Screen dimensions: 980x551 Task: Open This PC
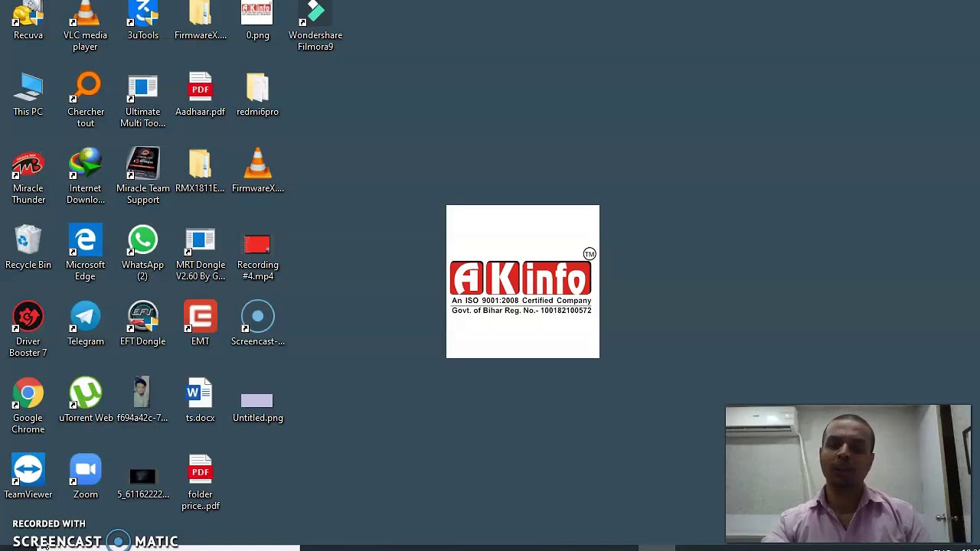pos(28,95)
